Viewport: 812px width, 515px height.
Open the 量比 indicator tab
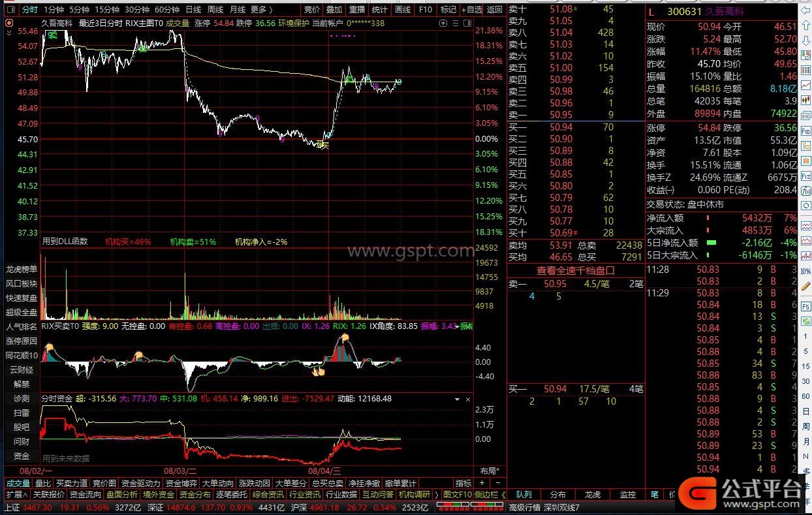(x=43, y=484)
